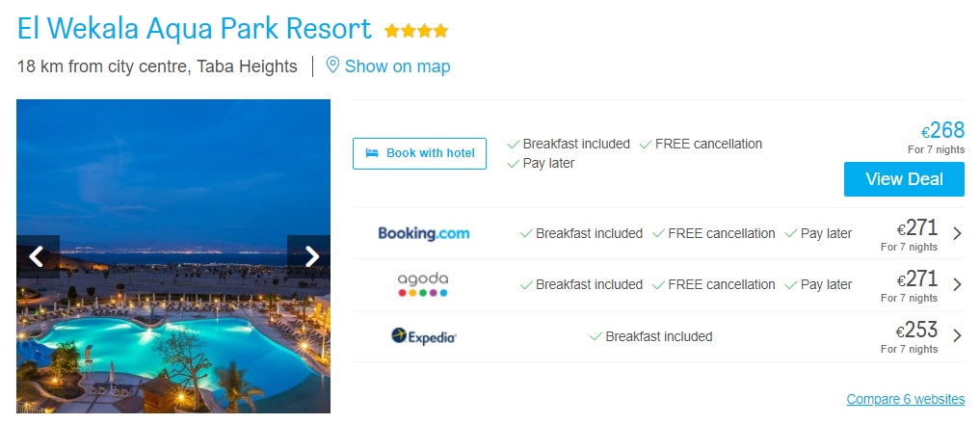Click the Booking.com logo

coord(423,233)
